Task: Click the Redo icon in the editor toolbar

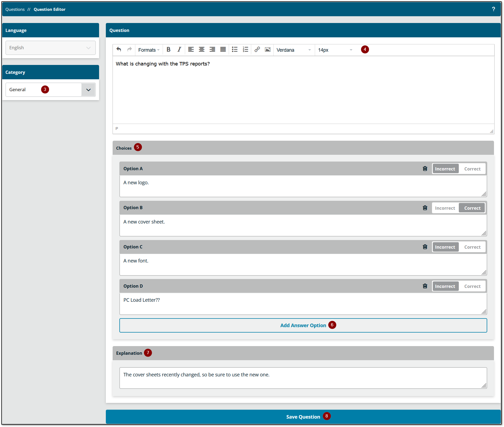Action: pyautogui.click(x=129, y=50)
